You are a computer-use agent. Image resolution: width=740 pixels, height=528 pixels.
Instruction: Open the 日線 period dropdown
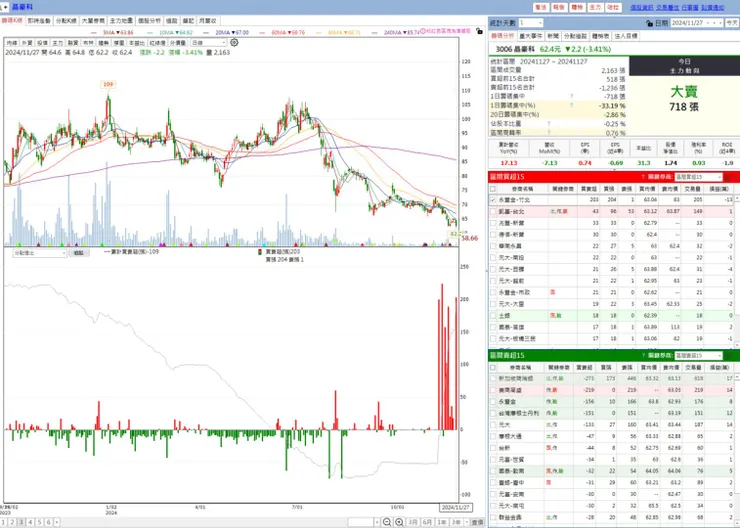click(209, 42)
